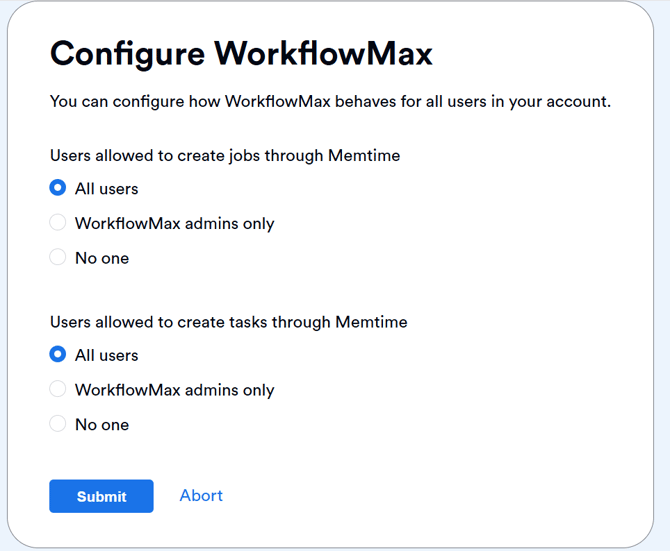Click 'Users allowed to create jobs through Memtime' label
Image resolution: width=670 pixels, height=551 pixels.
tap(225, 155)
